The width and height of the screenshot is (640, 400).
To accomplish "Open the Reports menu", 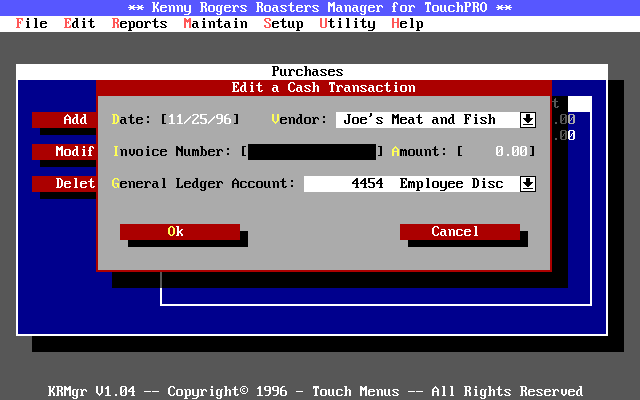I will pyautogui.click(x=140, y=24).
